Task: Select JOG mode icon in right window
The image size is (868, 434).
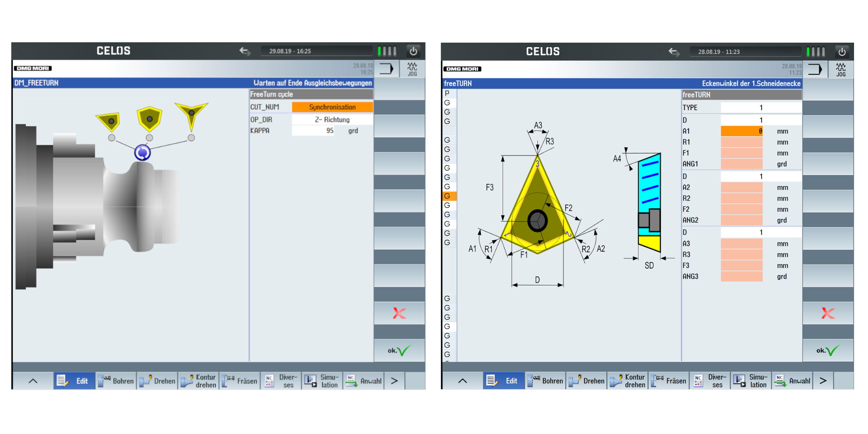Action: pyautogui.click(x=841, y=70)
